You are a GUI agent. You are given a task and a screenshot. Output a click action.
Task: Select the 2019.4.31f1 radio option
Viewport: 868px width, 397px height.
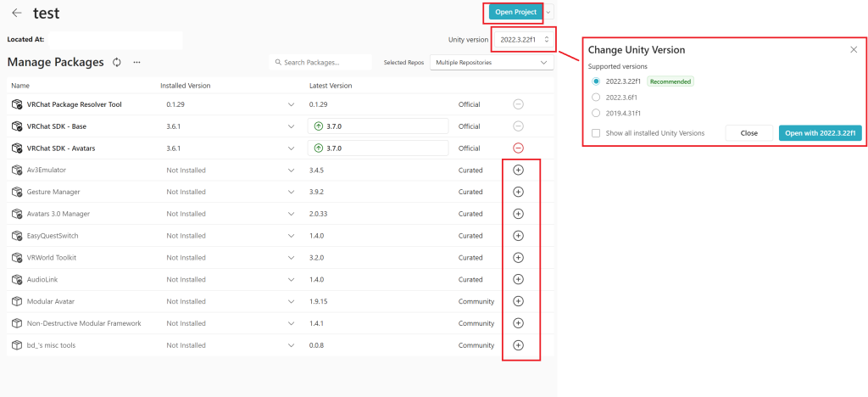pyautogui.click(x=596, y=113)
